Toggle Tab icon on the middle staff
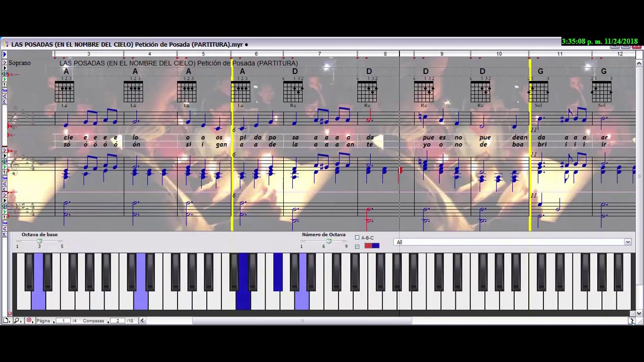The width and height of the screenshot is (644, 362). coord(5,178)
